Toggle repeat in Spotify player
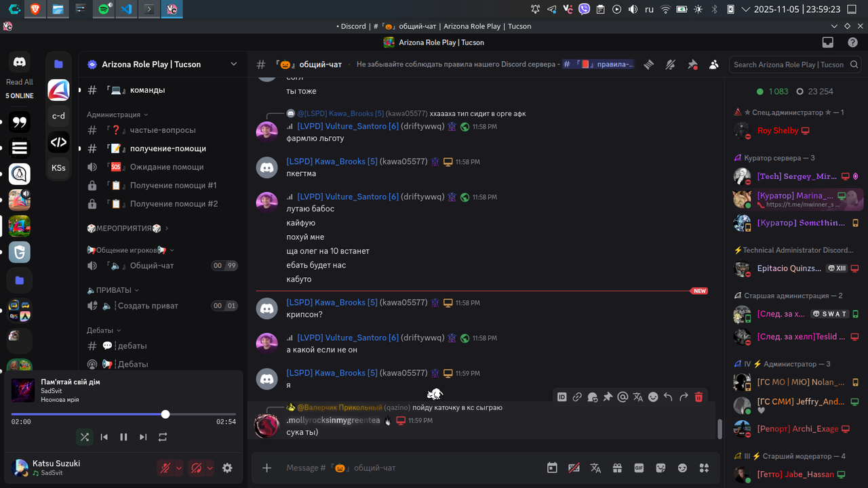The width and height of the screenshot is (868, 488). (x=163, y=437)
